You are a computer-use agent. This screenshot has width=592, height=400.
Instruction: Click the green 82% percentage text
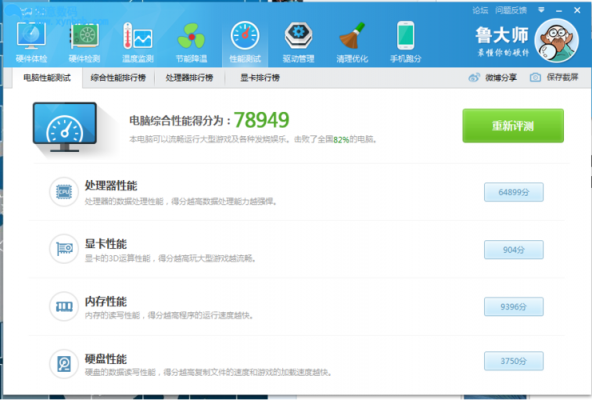(341, 140)
